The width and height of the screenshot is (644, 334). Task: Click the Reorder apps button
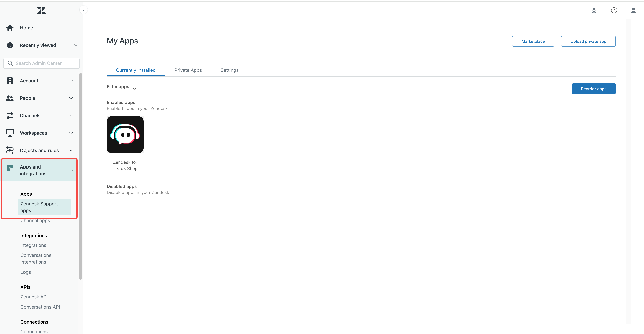tap(593, 89)
